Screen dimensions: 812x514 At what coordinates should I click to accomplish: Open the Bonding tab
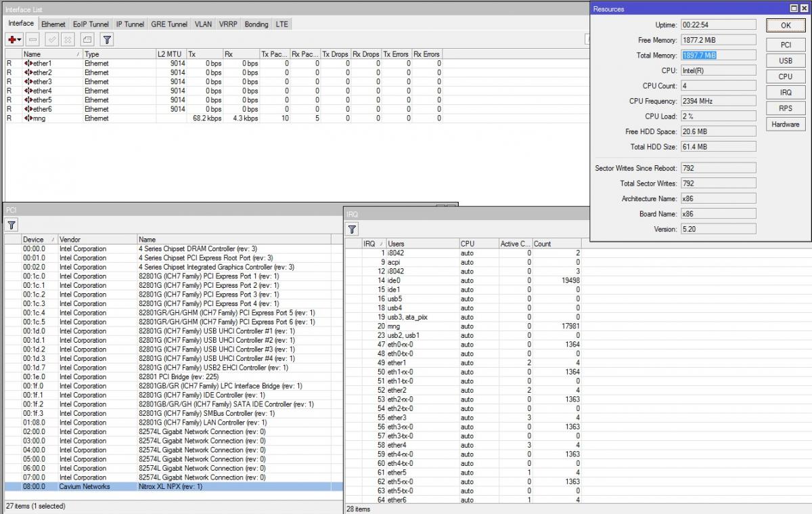click(256, 24)
